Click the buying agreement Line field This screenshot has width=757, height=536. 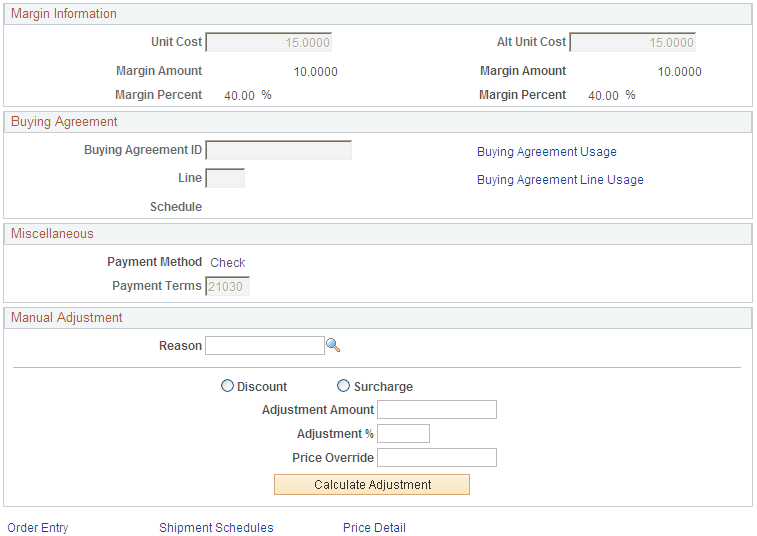[x=225, y=178]
